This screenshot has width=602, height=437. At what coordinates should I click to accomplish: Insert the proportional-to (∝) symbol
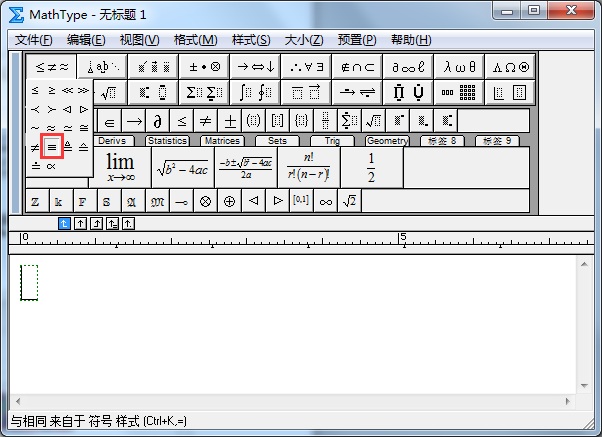coord(51,166)
